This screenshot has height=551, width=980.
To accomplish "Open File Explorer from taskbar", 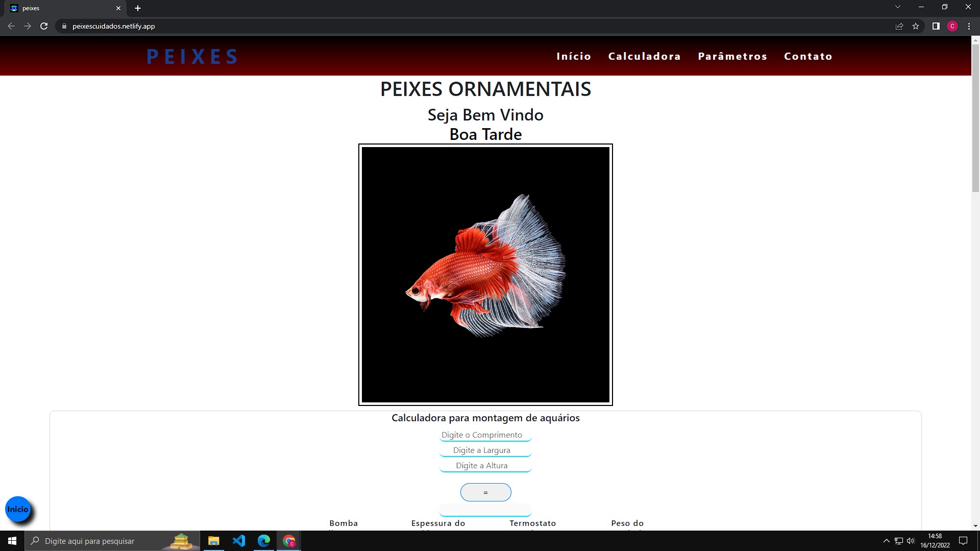I will click(214, 541).
